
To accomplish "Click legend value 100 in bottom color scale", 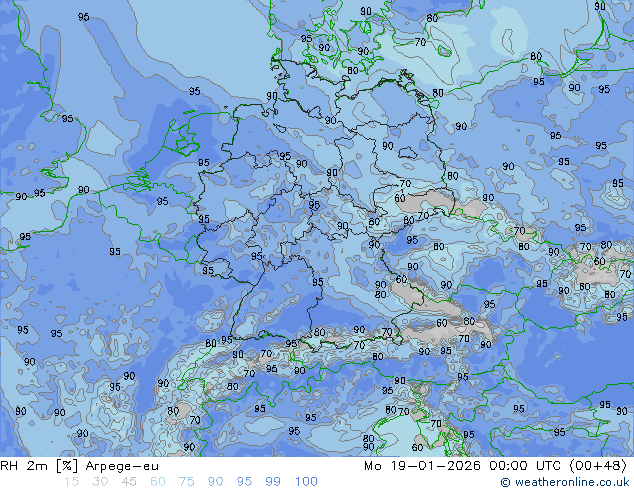I will coord(306,482).
